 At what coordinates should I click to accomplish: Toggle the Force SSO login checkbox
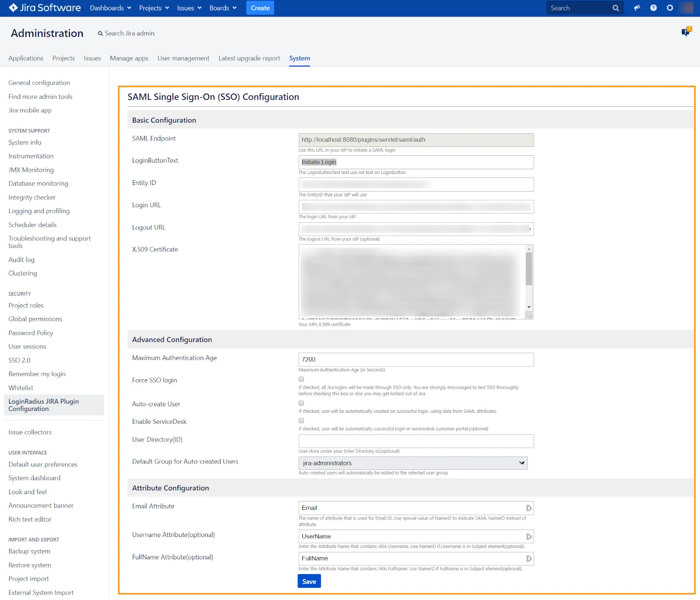[x=301, y=379]
